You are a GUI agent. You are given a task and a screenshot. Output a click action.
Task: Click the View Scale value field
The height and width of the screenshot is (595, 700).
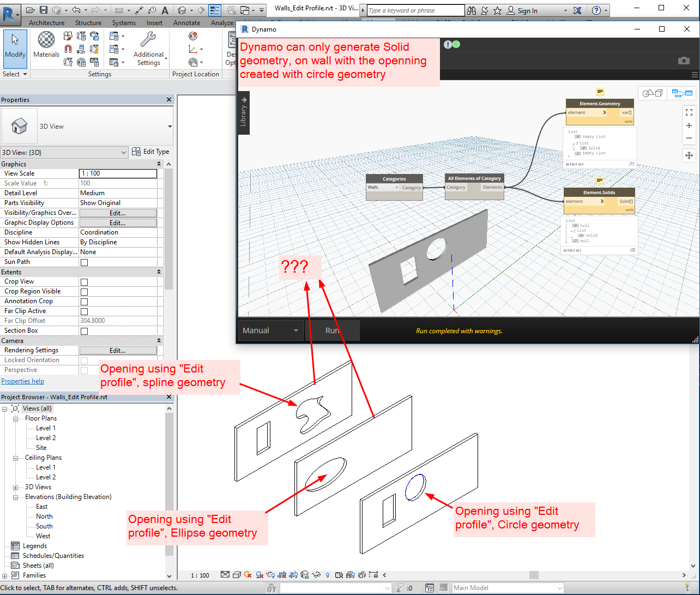coord(118,173)
